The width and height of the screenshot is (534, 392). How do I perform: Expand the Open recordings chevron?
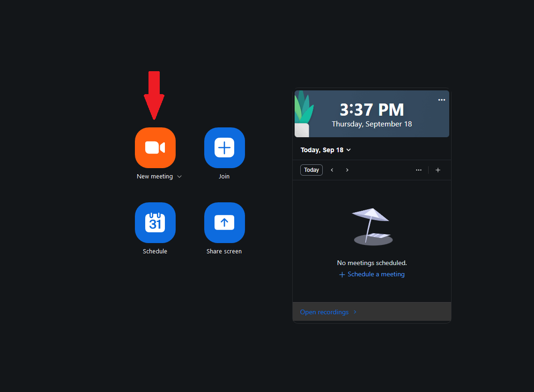355,312
